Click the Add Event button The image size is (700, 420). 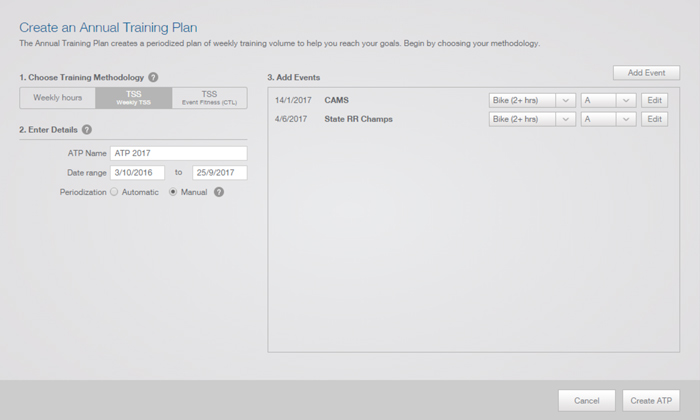pyautogui.click(x=646, y=73)
